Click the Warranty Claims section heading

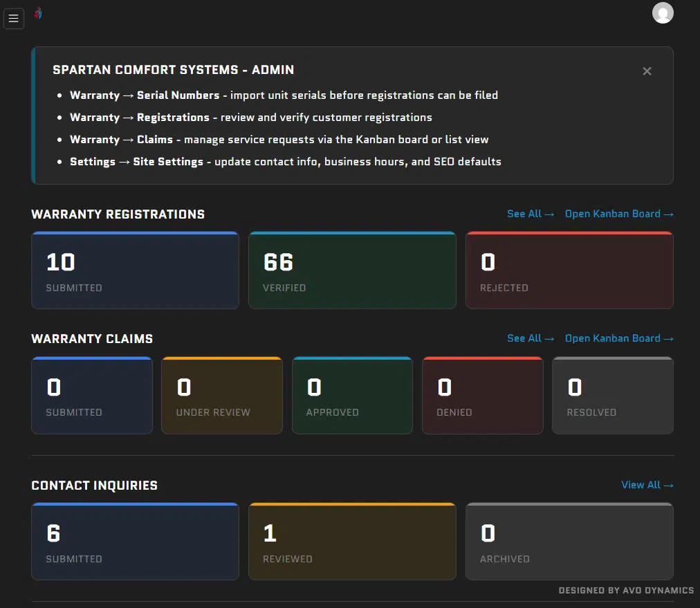[92, 339]
